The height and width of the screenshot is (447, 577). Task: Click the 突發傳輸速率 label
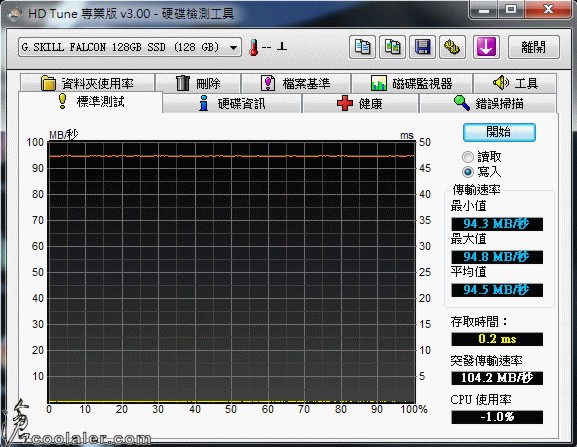click(x=486, y=361)
